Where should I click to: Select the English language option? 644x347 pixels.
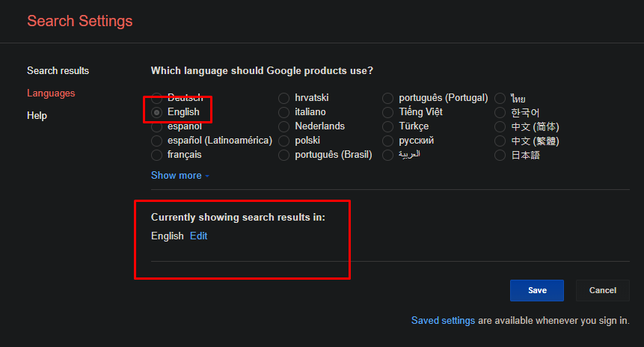(x=156, y=112)
